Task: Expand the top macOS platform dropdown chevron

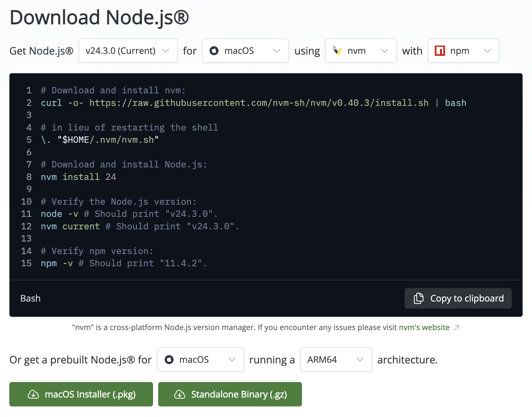Action: [277, 51]
